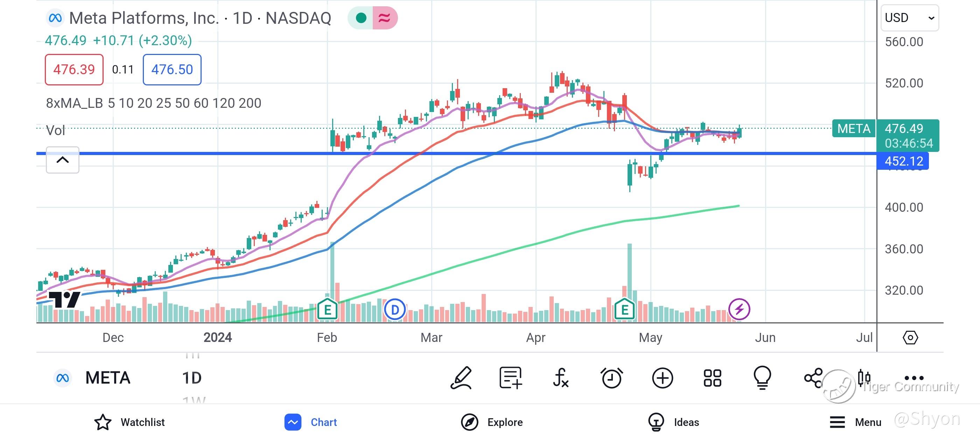Image resolution: width=980 pixels, height=441 pixels.
Task: Switch to the Explore tab
Action: 492,422
